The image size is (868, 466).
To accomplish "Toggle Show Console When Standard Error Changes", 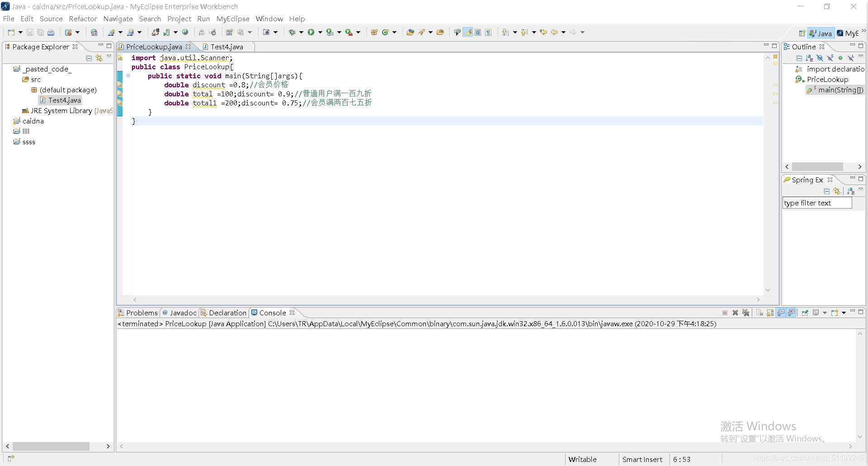I will pyautogui.click(x=791, y=313).
